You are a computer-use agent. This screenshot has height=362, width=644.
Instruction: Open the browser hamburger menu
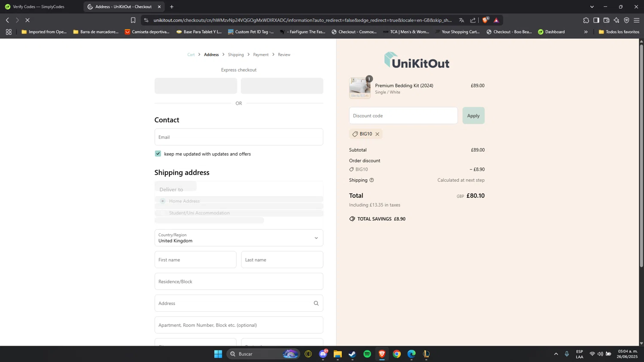637,20
